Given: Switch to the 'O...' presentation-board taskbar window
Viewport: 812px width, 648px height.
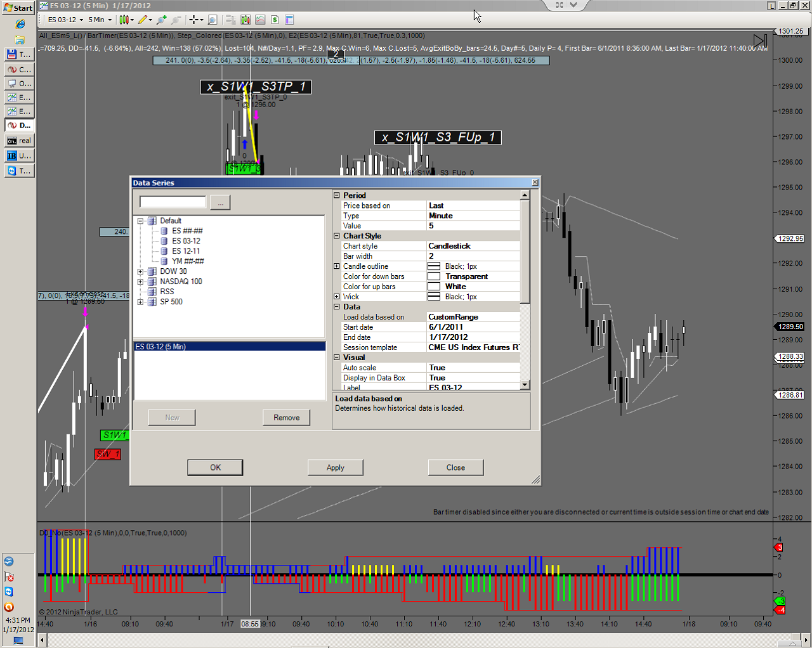Looking at the screenshot, I should (19, 83).
